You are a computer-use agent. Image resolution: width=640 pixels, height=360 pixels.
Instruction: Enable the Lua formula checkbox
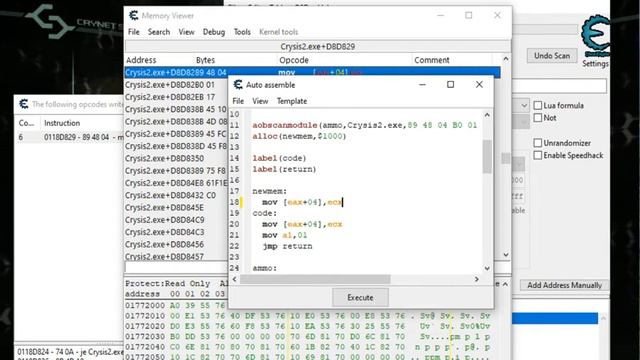pos(538,105)
